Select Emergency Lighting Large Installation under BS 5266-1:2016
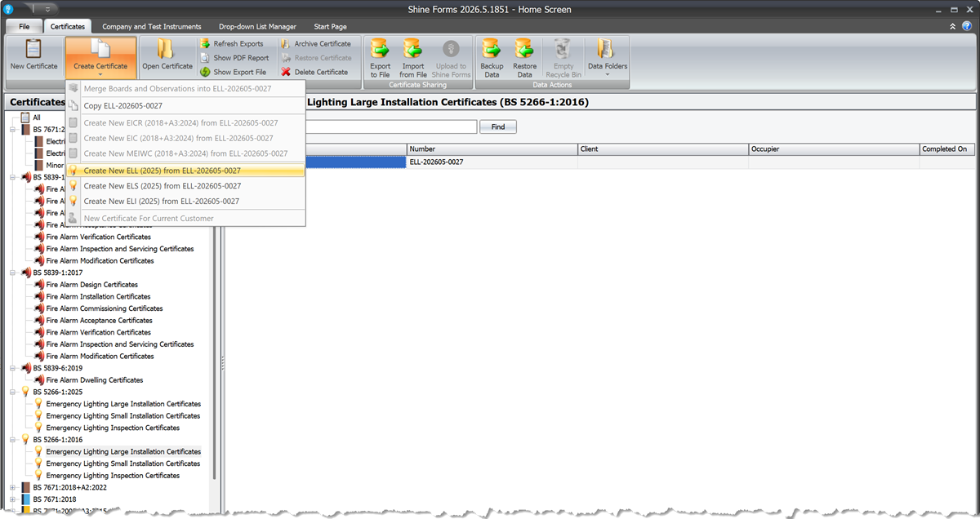Screen dimensions: 980x519 (123, 451)
